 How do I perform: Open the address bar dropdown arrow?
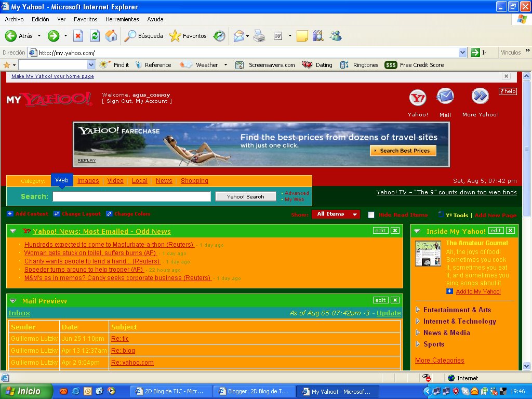coord(462,52)
